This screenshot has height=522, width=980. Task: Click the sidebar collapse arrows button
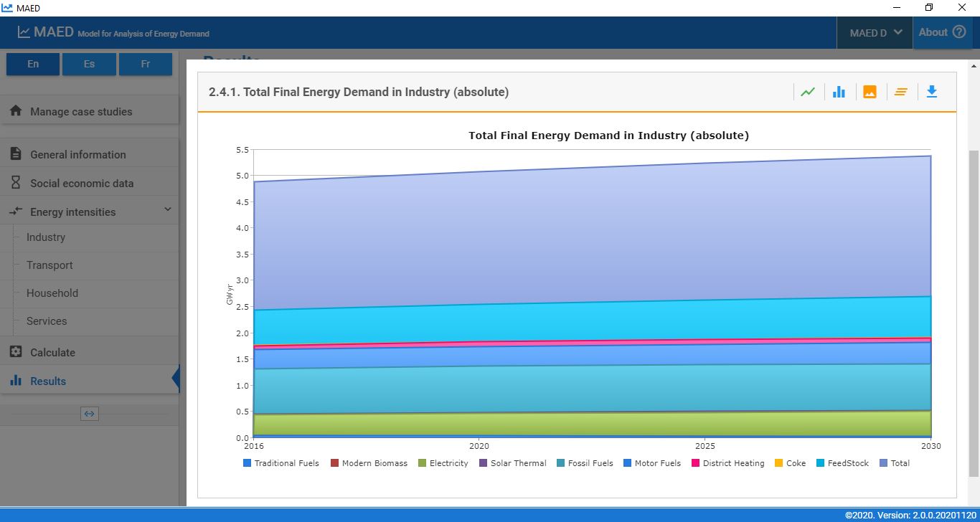[x=89, y=414]
